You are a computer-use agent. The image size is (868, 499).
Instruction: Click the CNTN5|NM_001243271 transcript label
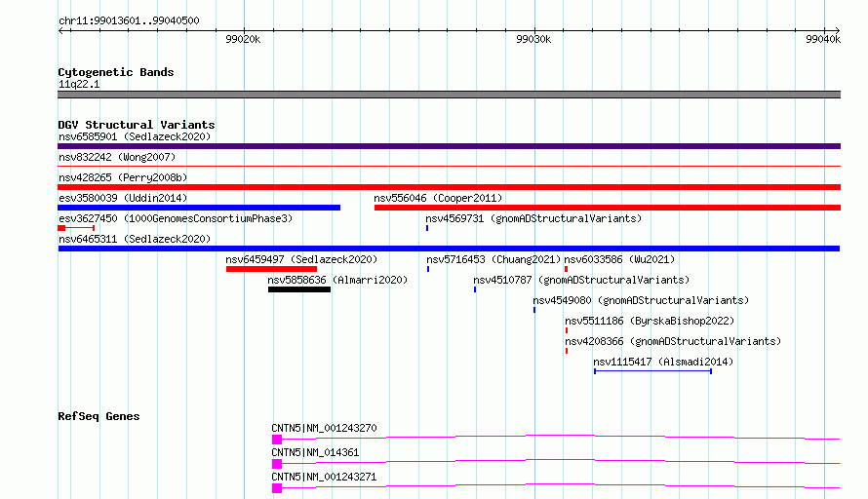324,477
